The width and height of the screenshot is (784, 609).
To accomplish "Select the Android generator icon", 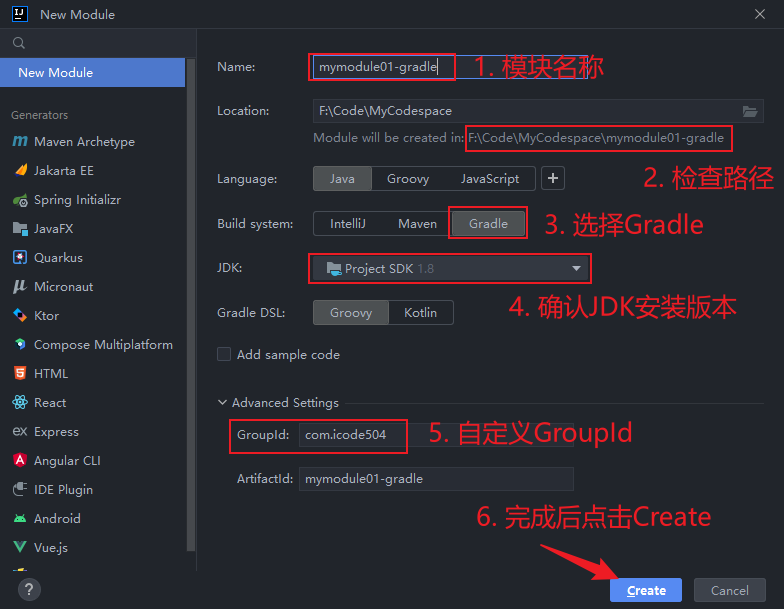I will [x=19, y=519].
